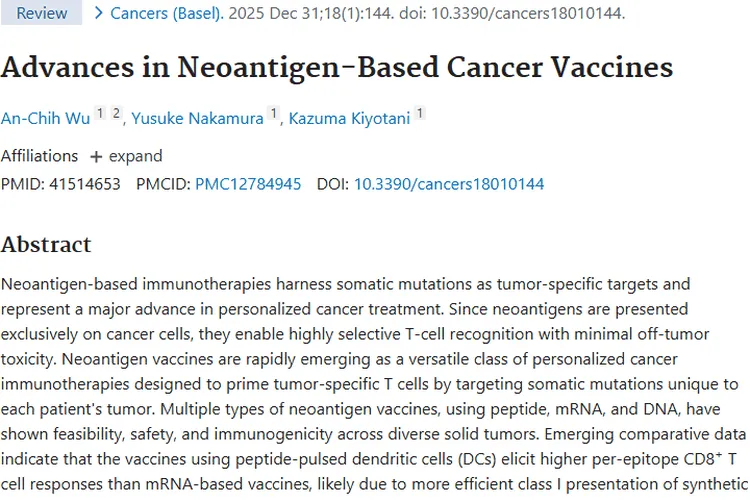
Task: Click the article title heading
Action: pos(336,67)
